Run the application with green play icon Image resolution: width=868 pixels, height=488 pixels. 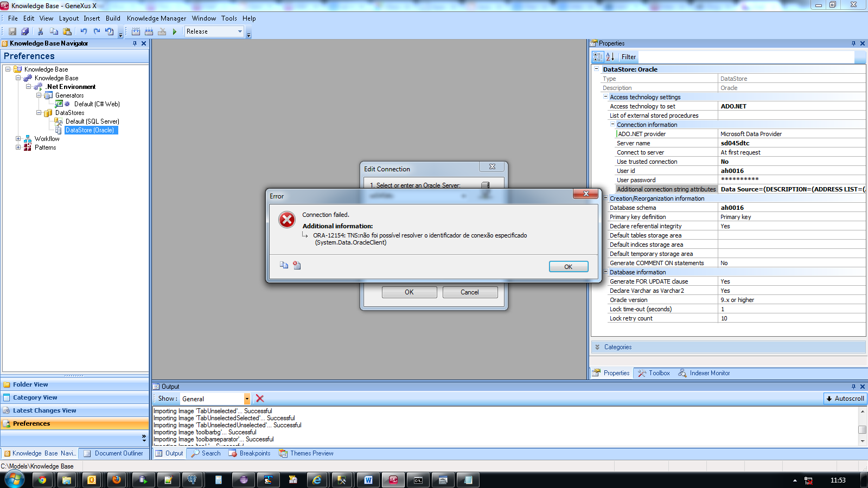(175, 31)
